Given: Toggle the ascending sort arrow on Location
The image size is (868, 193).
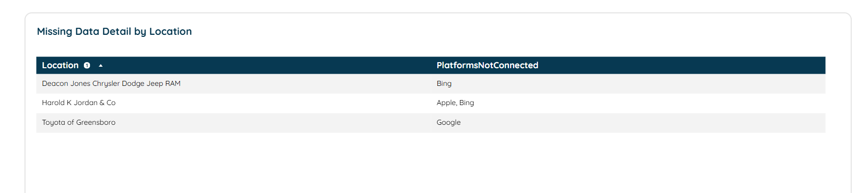Looking at the screenshot, I should [101, 65].
